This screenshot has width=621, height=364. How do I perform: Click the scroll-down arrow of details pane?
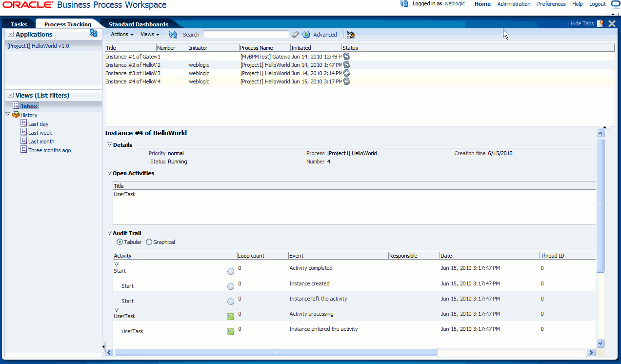pyautogui.click(x=601, y=343)
